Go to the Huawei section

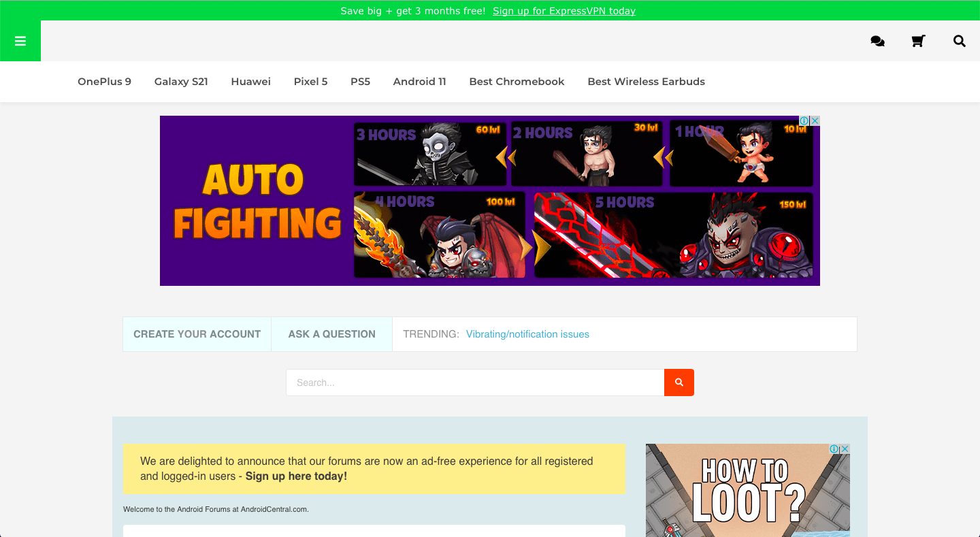250,82
